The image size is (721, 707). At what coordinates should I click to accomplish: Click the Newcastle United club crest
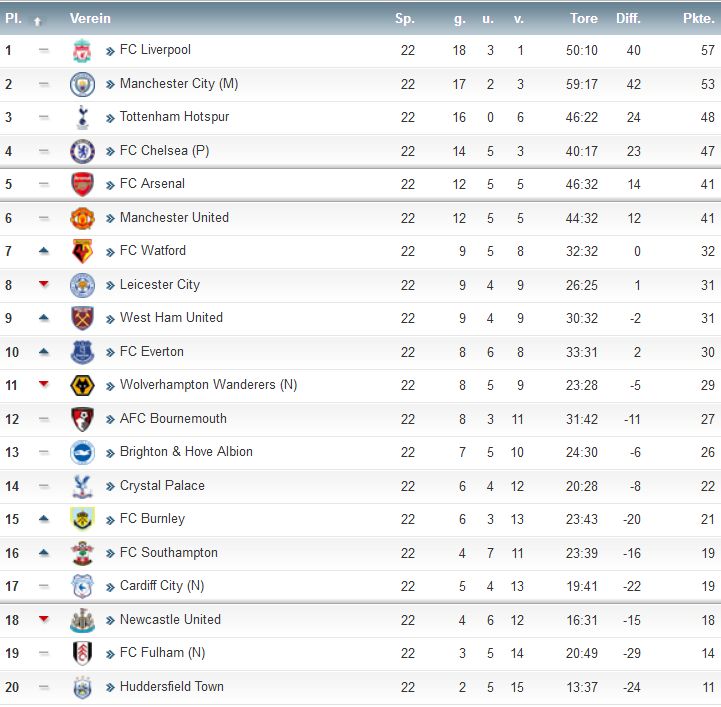pyautogui.click(x=82, y=620)
